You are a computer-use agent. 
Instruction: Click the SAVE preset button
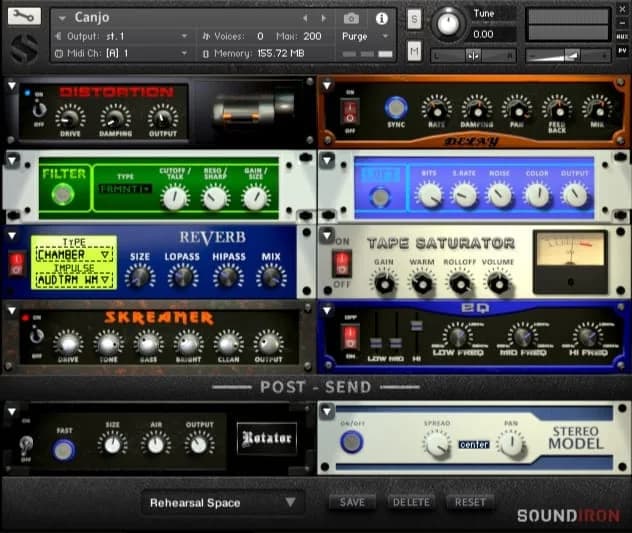pos(352,502)
